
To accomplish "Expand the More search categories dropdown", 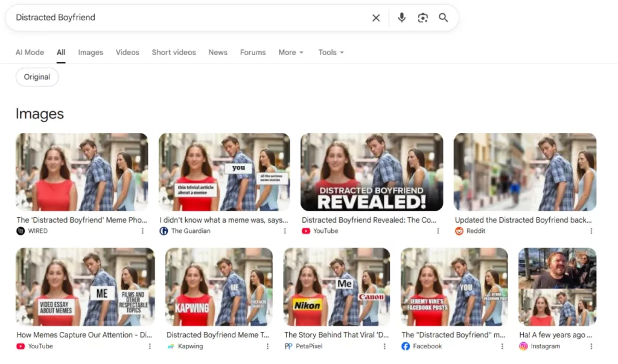I will 291,53.
